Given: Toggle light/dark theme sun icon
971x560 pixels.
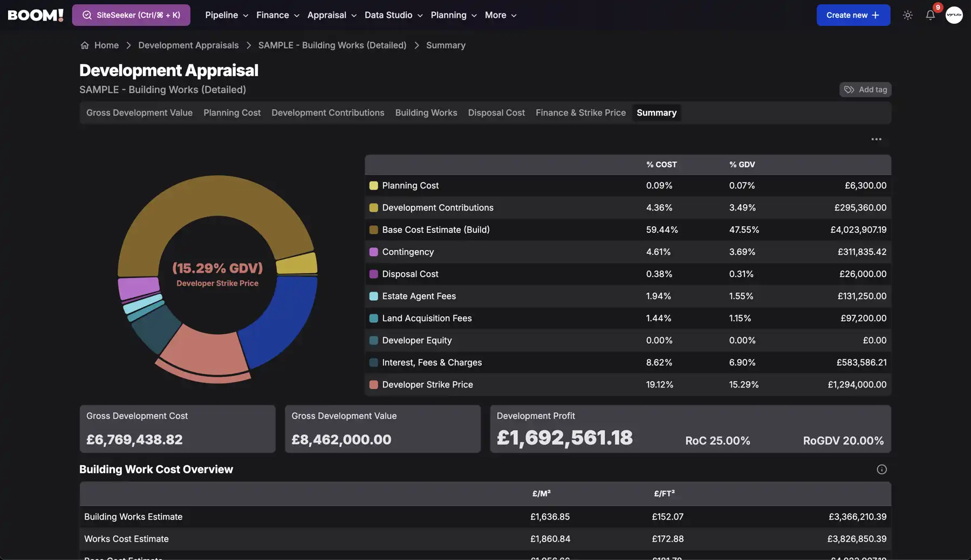Looking at the screenshot, I should click(908, 15).
